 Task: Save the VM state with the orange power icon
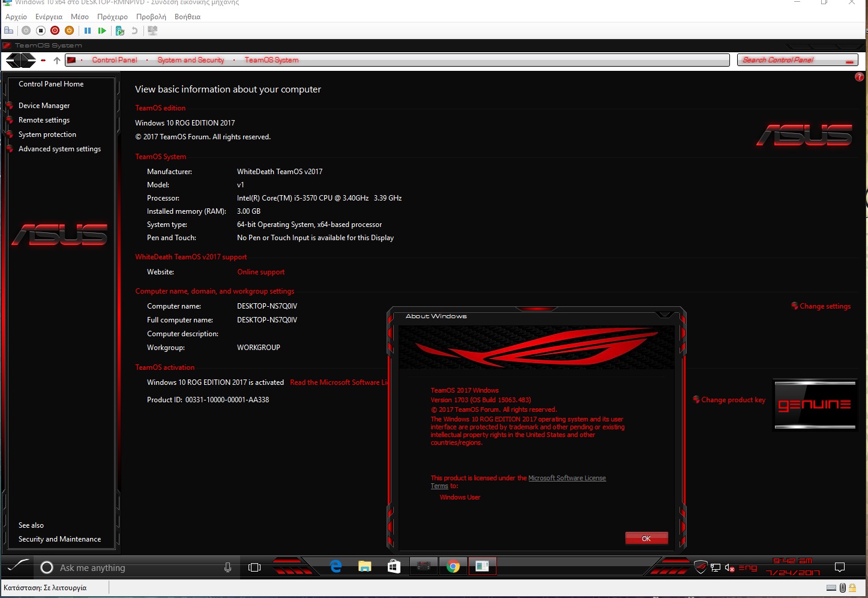coord(70,30)
